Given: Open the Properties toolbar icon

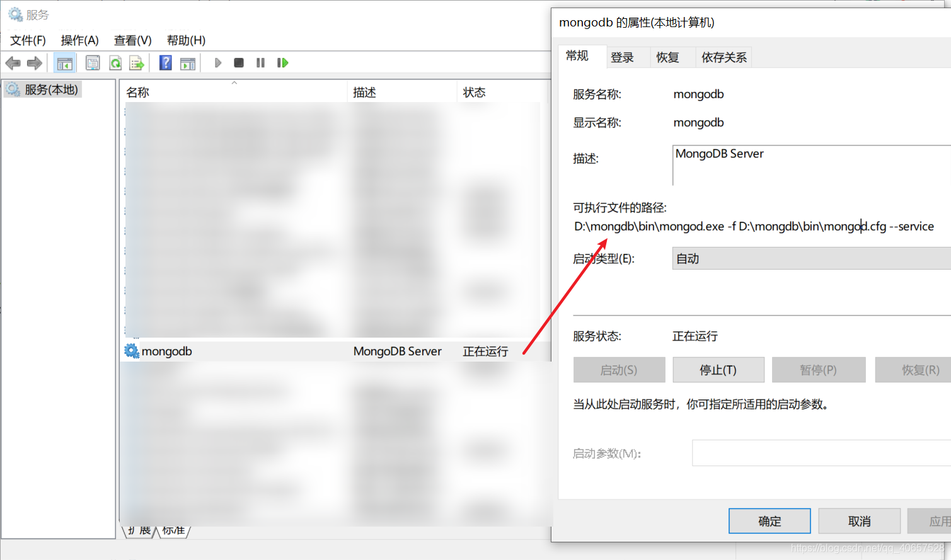Looking at the screenshot, I should tap(93, 63).
